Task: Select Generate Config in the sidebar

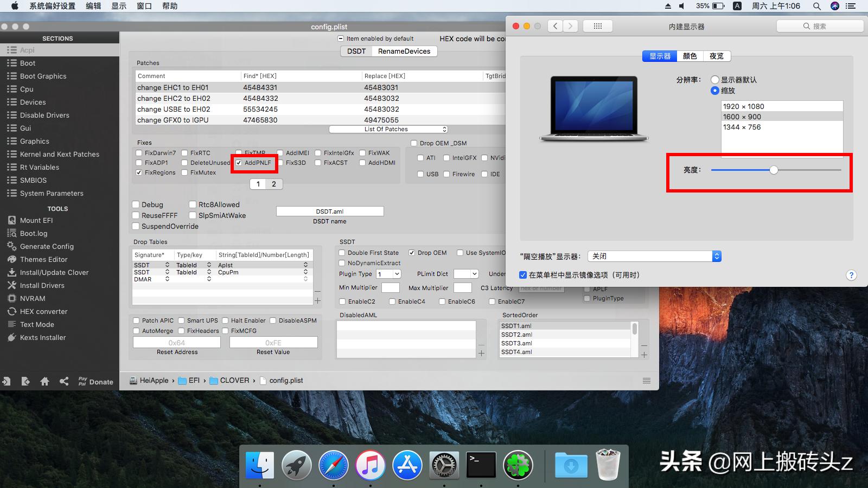Action: click(x=46, y=246)
